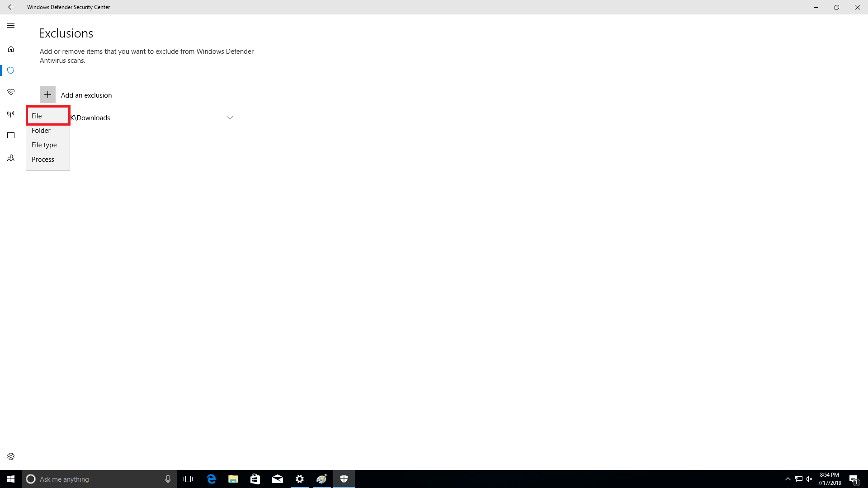Open Settings gear in sidebar bottom

tap(11, 456)
